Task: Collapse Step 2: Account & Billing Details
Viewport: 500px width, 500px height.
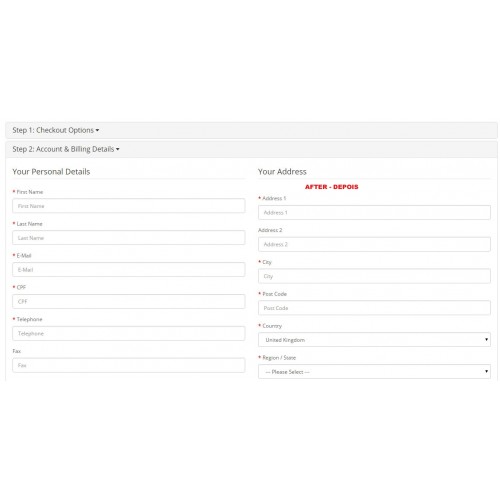Action: pyautogui.click(x=66, y=149)
